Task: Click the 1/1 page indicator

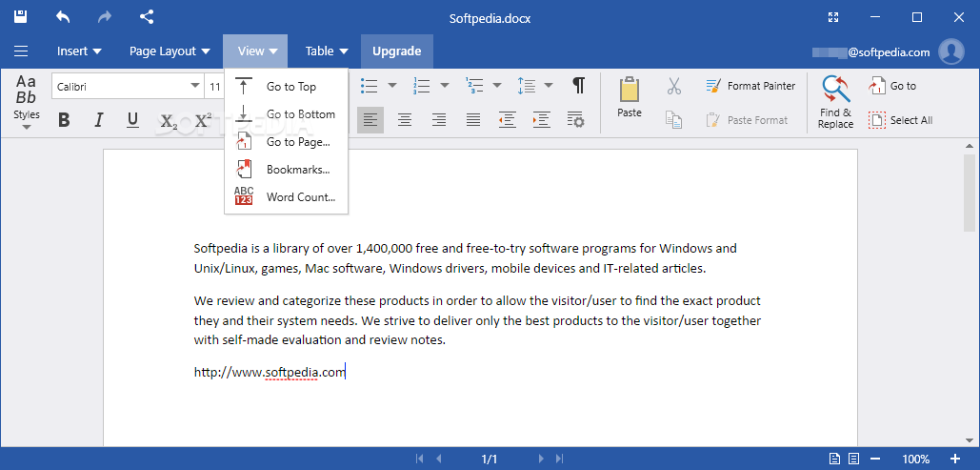Action: pos(490,459)
